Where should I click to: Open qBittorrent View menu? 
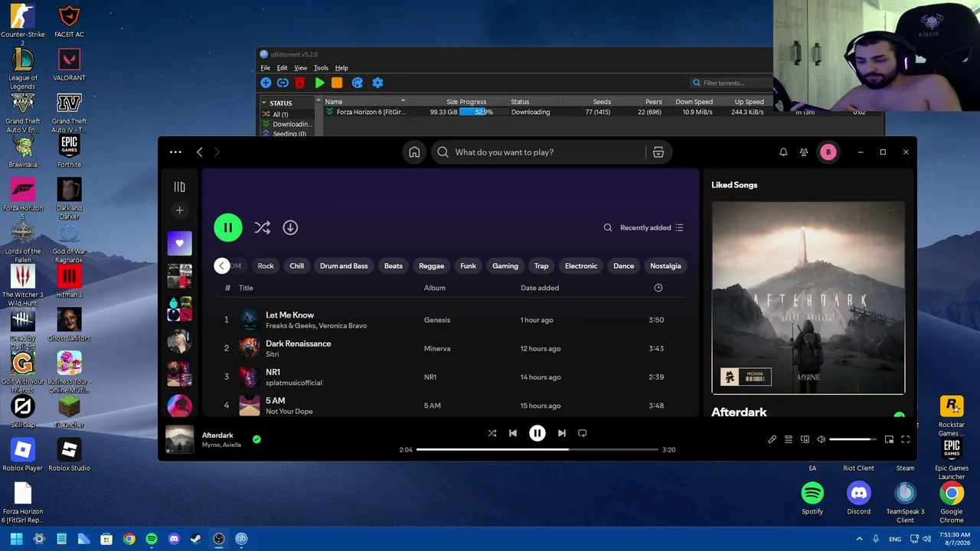click(x=301, y=68)
